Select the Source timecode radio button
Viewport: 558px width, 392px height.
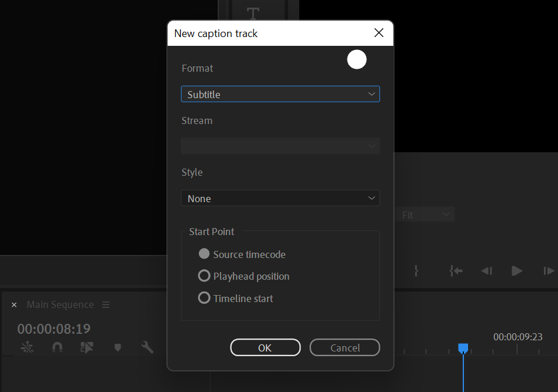pyautogui.click(x=204, y=254)
